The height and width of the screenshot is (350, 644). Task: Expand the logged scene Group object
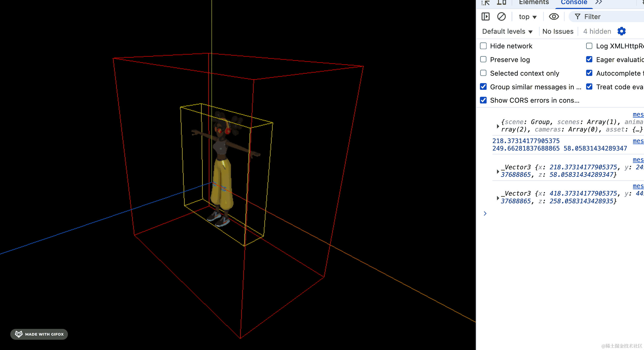498,126
